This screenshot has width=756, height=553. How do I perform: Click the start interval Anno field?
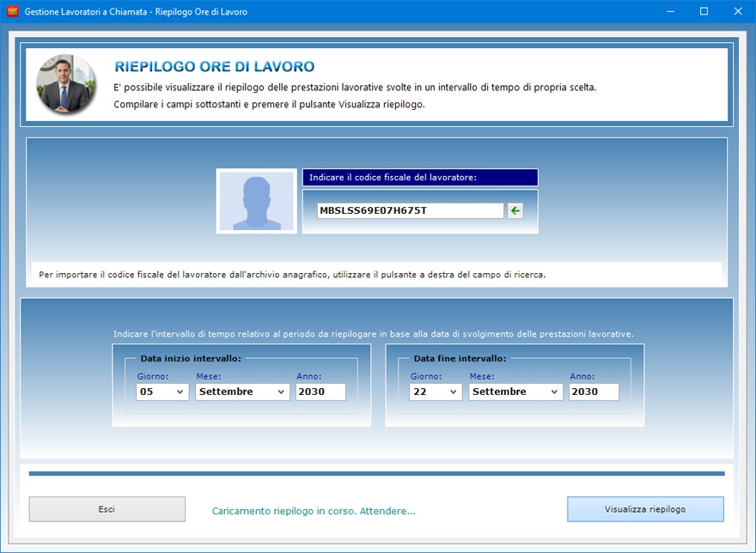click(x=320, y=392)
